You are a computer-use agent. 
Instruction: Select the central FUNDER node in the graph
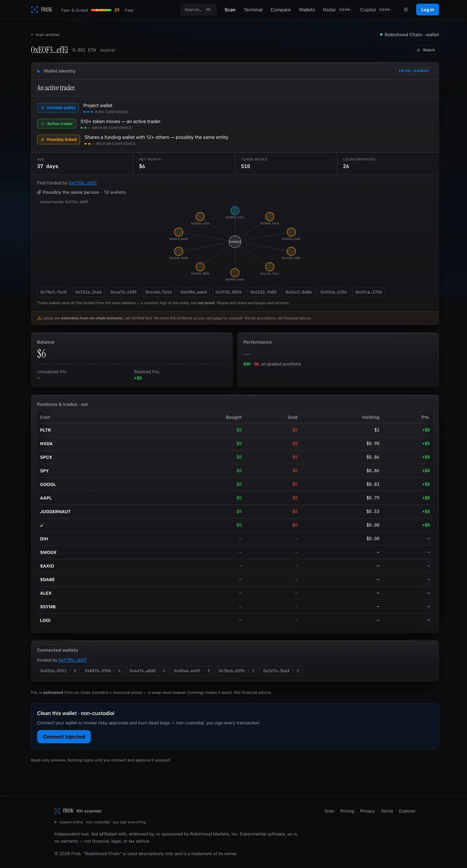[x=235, y=242]
